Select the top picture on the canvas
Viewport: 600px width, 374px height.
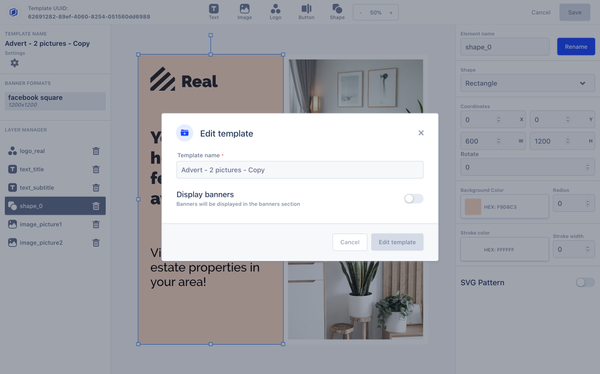(356, 86)
